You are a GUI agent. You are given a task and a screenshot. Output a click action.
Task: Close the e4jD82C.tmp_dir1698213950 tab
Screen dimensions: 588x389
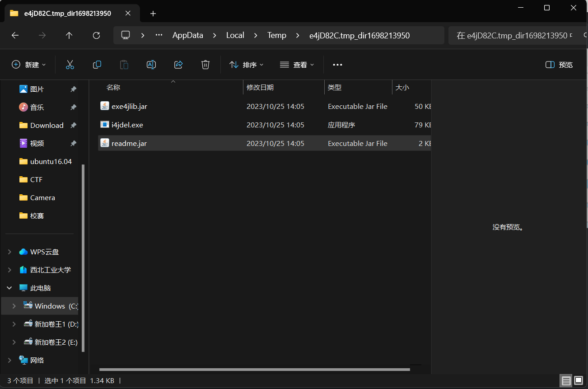(x=128, y=14)
